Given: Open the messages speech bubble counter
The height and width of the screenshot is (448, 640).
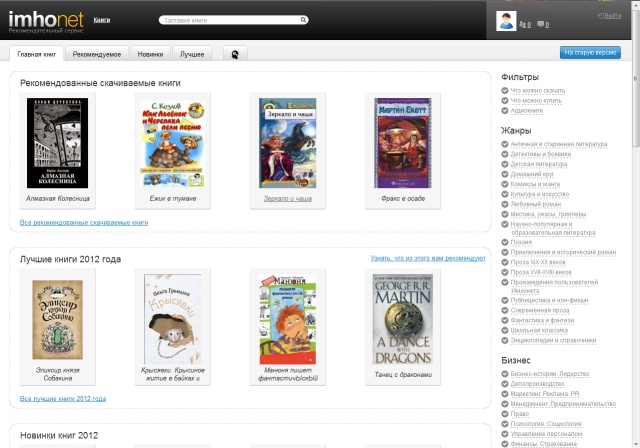Looking at the screenshot, I should (543, 24).
